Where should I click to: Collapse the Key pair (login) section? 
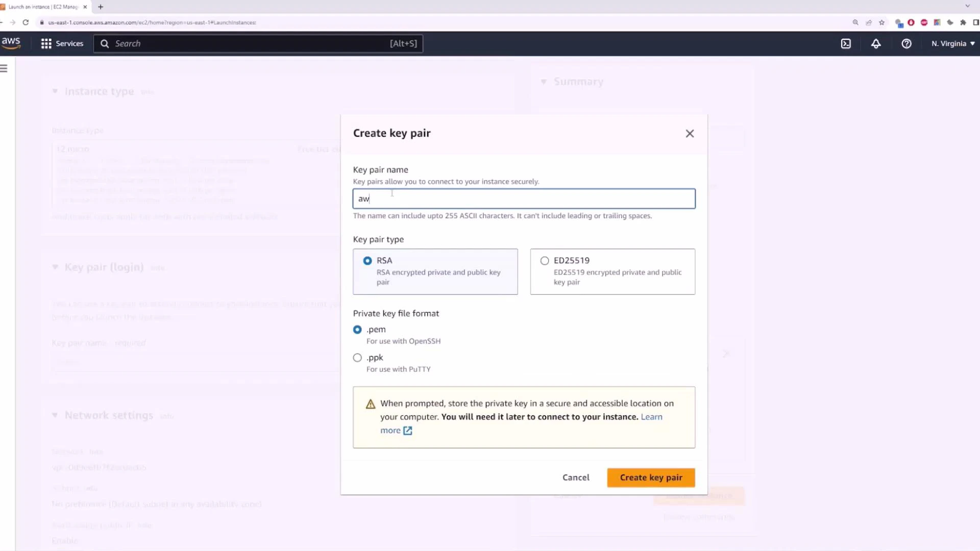coord(55,267)
